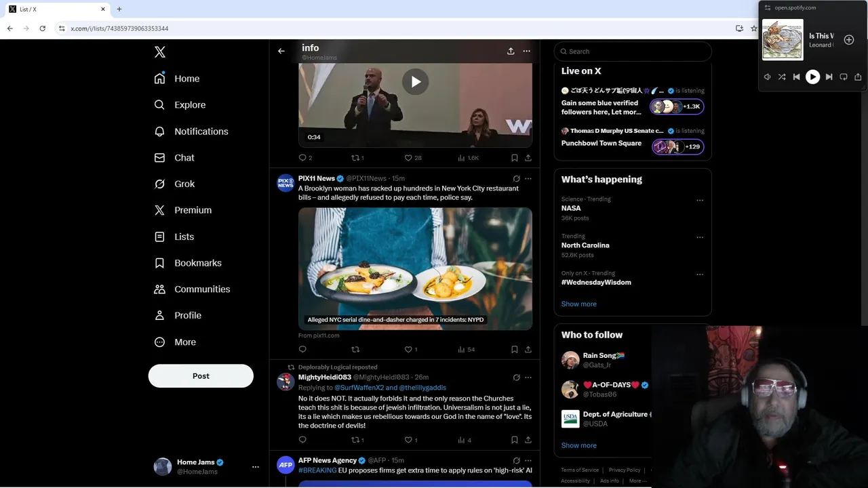Show more under Who to follow
The height and width of the screenshot is (488, 868).
pyautogui.click(x=579, y=446)
